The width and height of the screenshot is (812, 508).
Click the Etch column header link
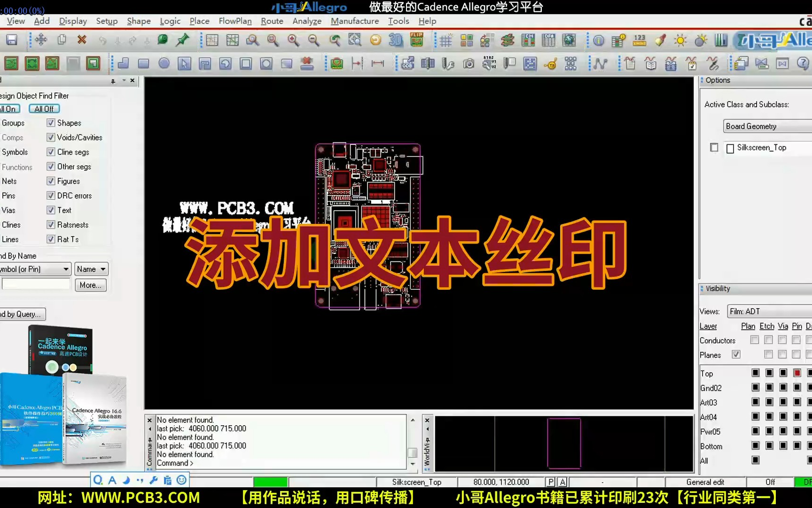point(767,326)
